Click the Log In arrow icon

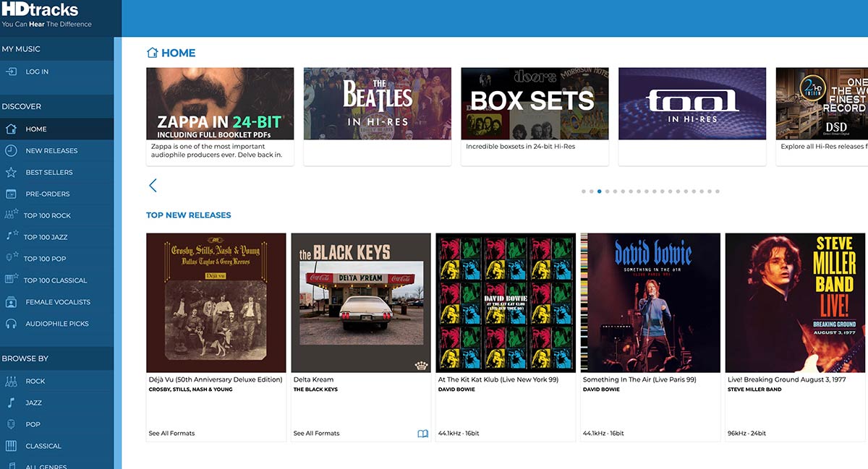tap(12, 72)
